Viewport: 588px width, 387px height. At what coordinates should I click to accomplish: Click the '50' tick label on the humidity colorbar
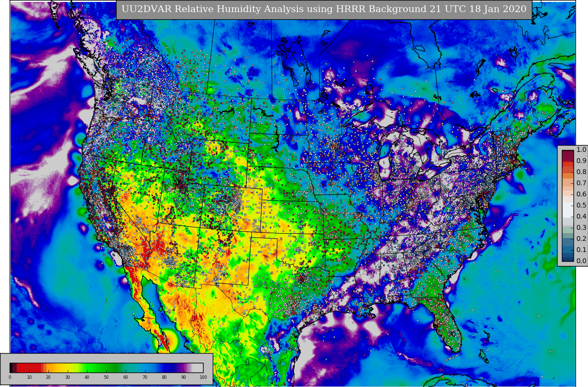pyautogui.click(x=106, y=377)
